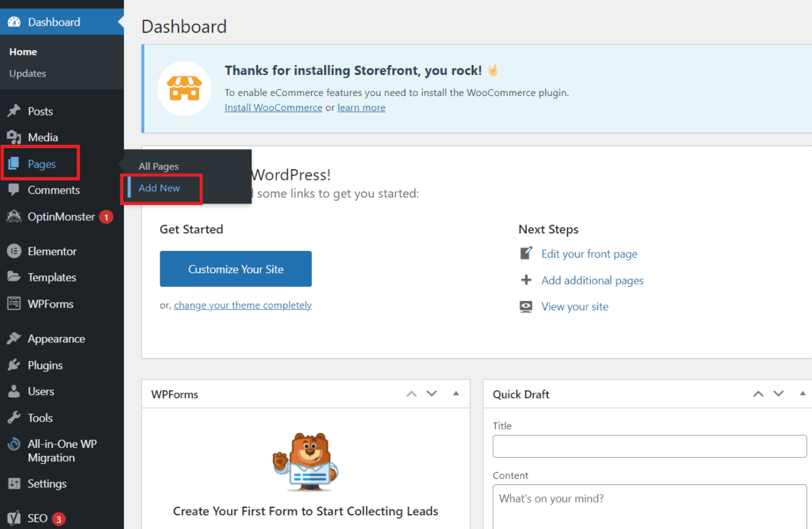
Task: Open the Add additional pages link
Action: (593, 280)
